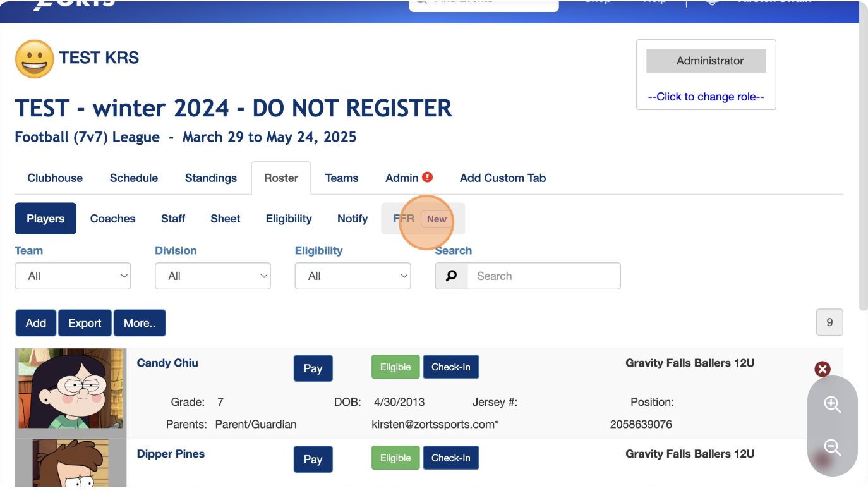Switch to the Teams tab
Screen dimensions: 868x493
[x=342, y=178]
